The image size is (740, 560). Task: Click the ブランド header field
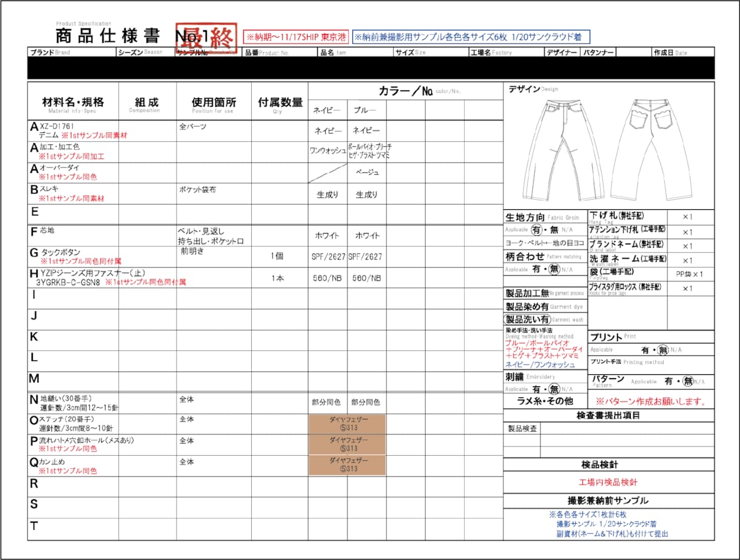[72, 52]
